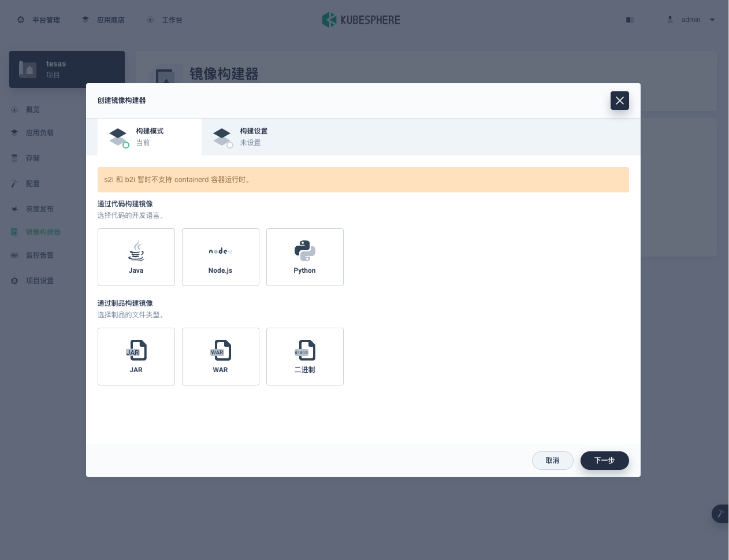Click the 通过制品构建镜像 heading
This screenshot has height=560, width=729.
pos(125,303)
